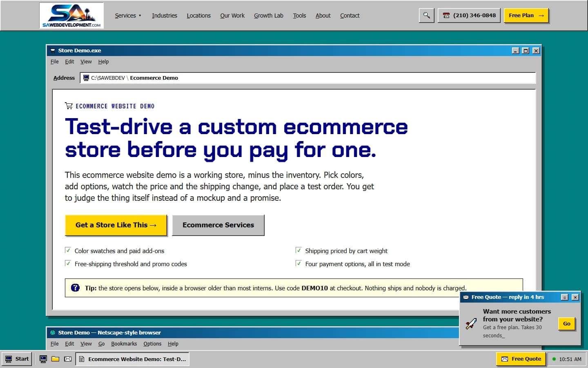Click the rocket icon in Free Quote popup
The image size is (588, 368).
pos(471,323)
